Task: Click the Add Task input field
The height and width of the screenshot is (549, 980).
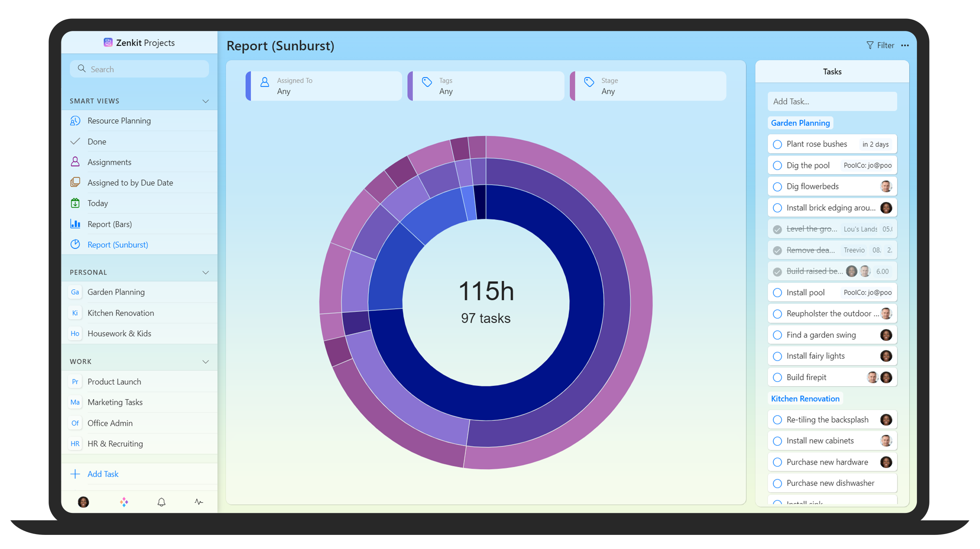Action: coord(832,102)
